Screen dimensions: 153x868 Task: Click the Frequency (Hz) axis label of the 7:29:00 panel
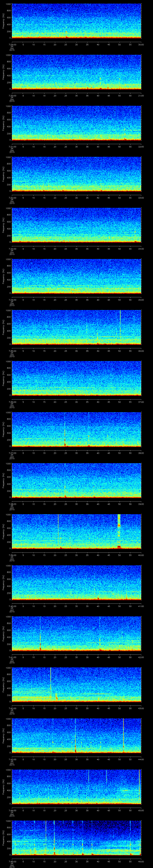(3, 21)
